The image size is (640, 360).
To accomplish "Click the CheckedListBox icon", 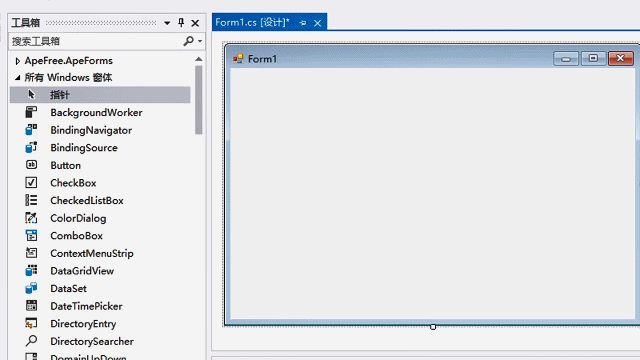I will click(31, 200).
